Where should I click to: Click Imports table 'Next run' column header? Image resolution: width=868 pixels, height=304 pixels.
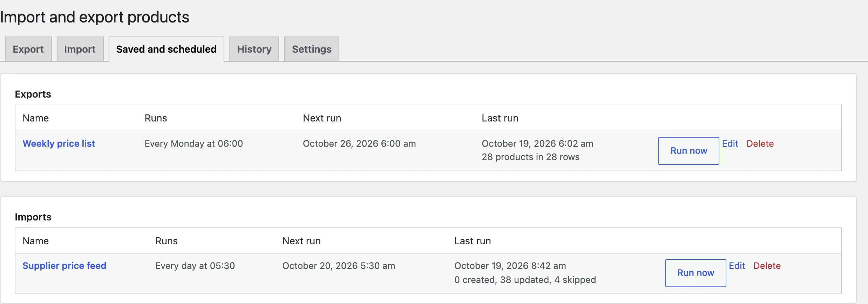[x=301, y=241]
